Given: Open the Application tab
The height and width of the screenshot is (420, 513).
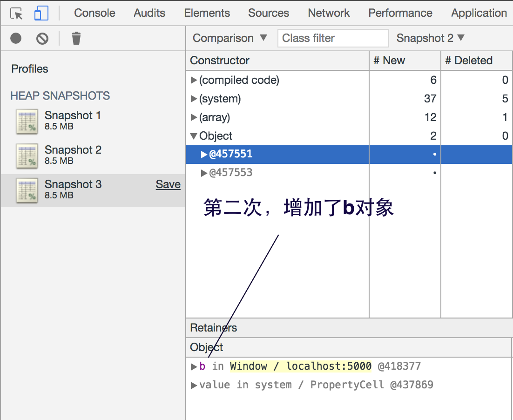Looking at the screenshot, I should tap(479, 13).
